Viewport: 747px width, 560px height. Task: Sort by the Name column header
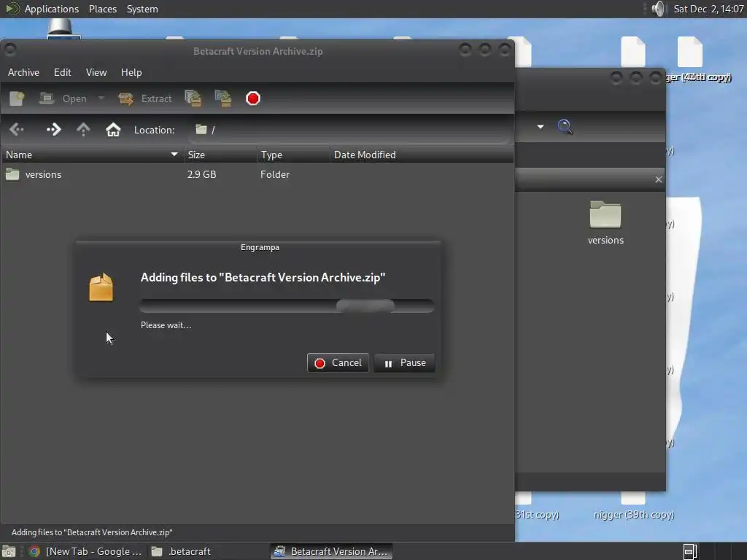click(x=92, y=155)
